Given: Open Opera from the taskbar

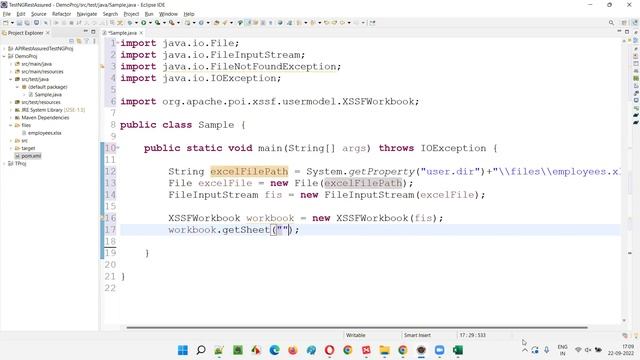Looking at the screenshot, I should pos(329,350).
